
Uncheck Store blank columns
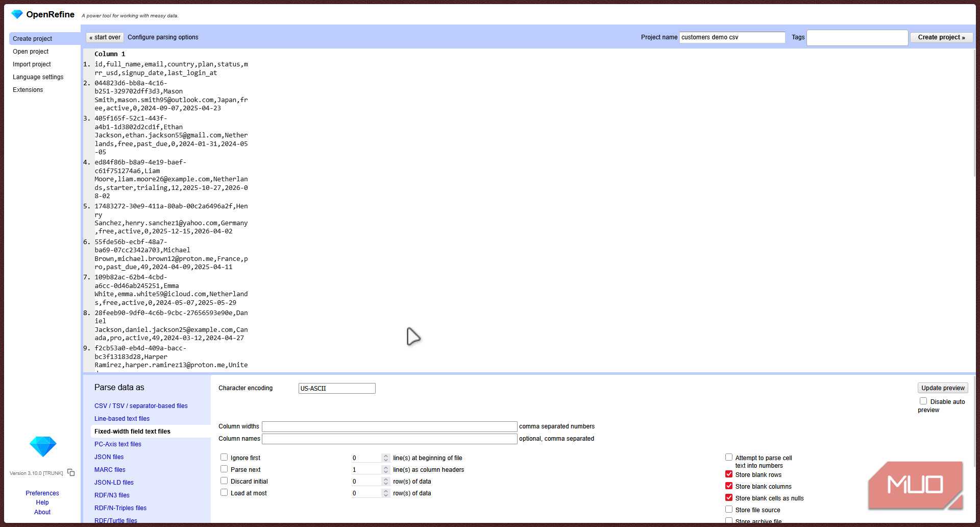(x=729, y=486)
